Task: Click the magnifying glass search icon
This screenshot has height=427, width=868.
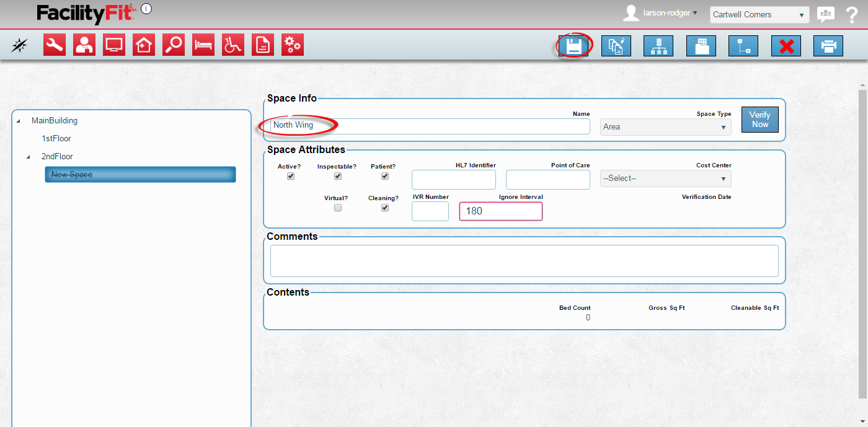Action: [x=174, y=45]
